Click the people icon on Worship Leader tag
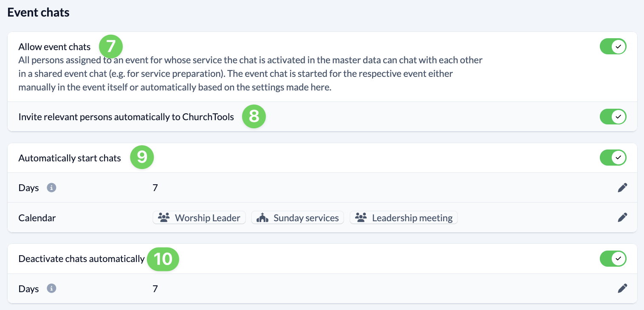Screen dimensions: 644x310 [164, 218]
